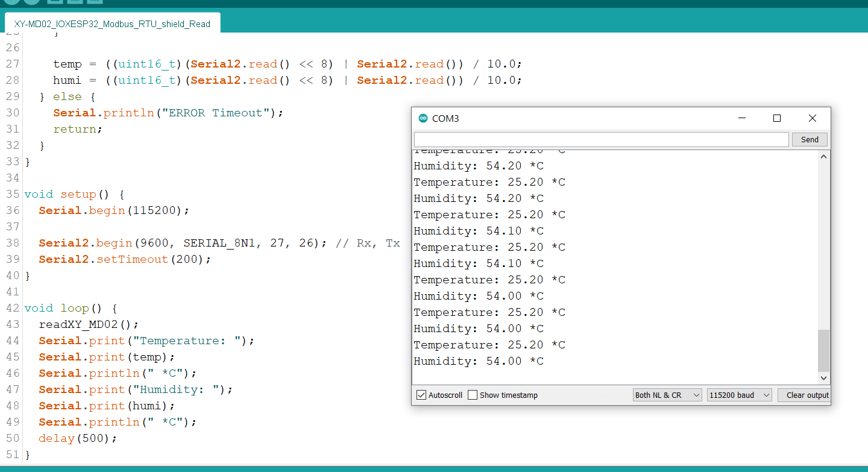Image resolution: width=868 pixels, height=472 pixels.
Task: Minimize the COM3 serial monitor window
Action: click(741, 118)
